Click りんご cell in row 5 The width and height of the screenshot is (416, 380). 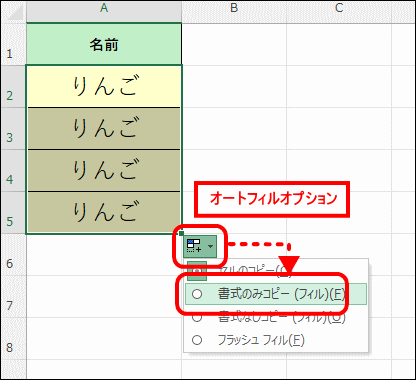104,212
